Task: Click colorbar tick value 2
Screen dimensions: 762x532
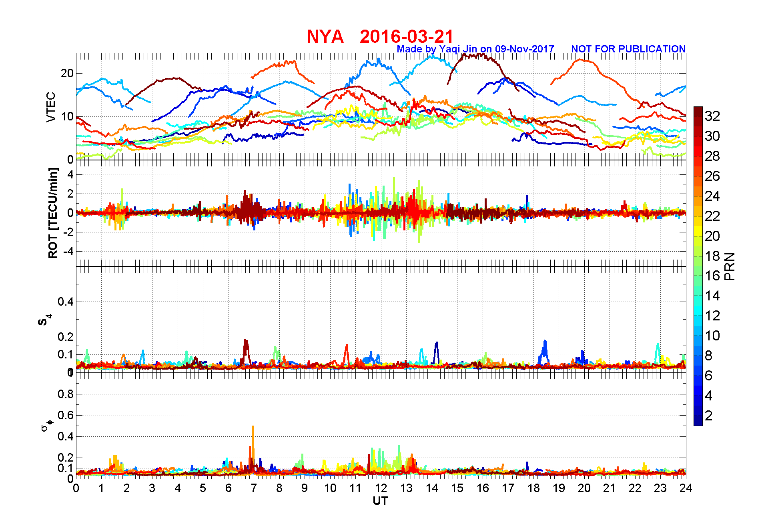Action: (x=709, y=416)
